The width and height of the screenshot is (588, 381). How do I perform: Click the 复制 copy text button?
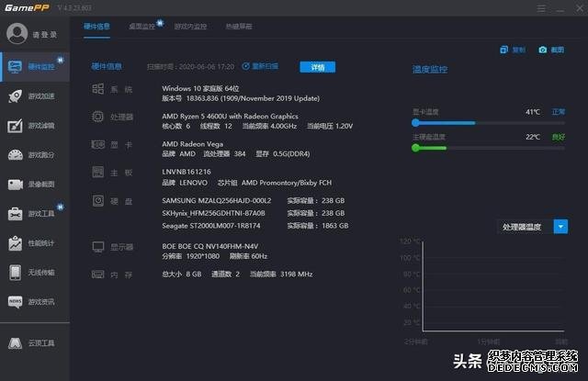[518, 50]
